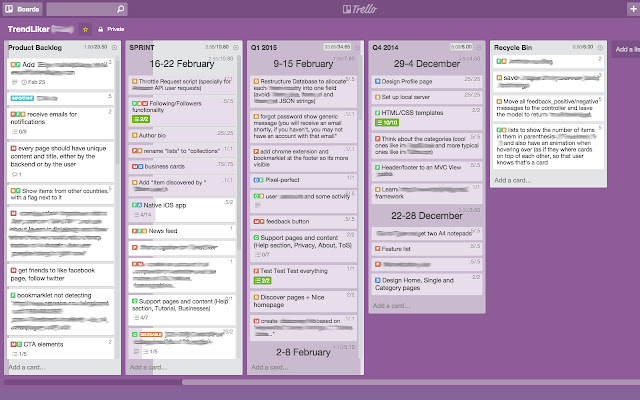Open 'Design Home, Single and Category pages' card
Image resolution: width=640 pixels, height=400 pixels.
tap(427, 284)
